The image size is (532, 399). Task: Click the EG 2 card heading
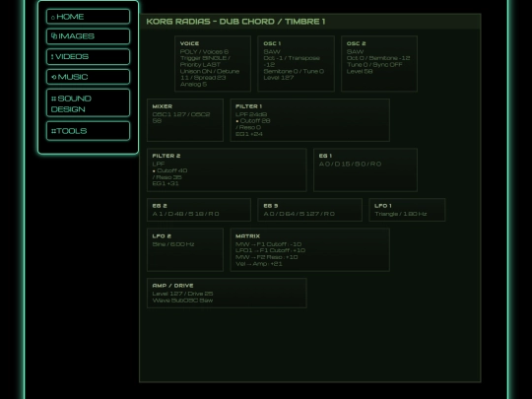point(160,206)
